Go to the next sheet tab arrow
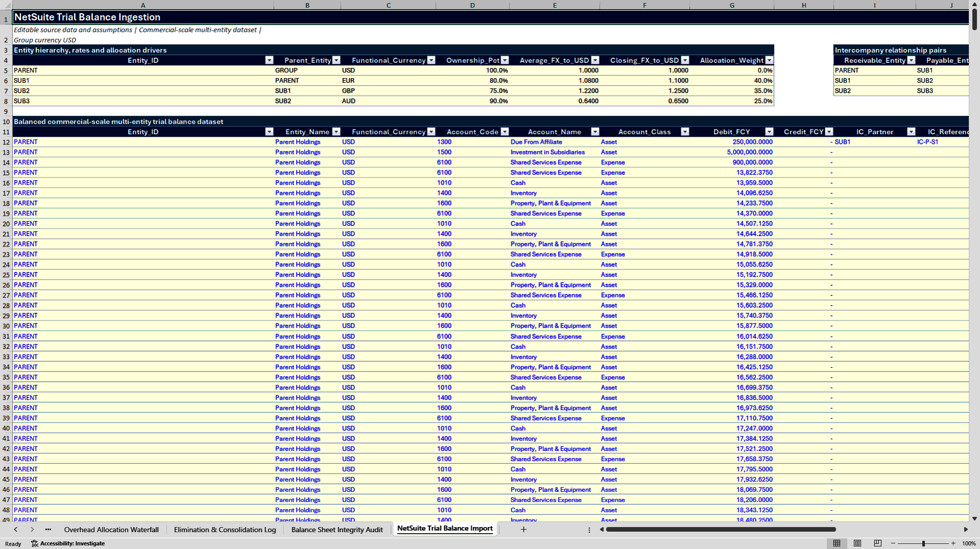Viewport: 980px width, 549px height. click(x=32, y=530)
